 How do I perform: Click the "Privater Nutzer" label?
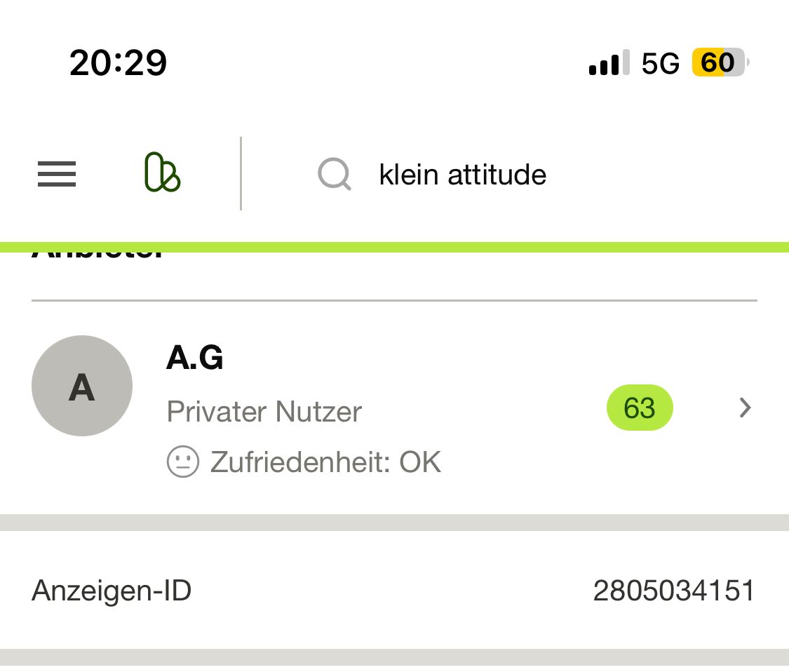tap(264, 412)
